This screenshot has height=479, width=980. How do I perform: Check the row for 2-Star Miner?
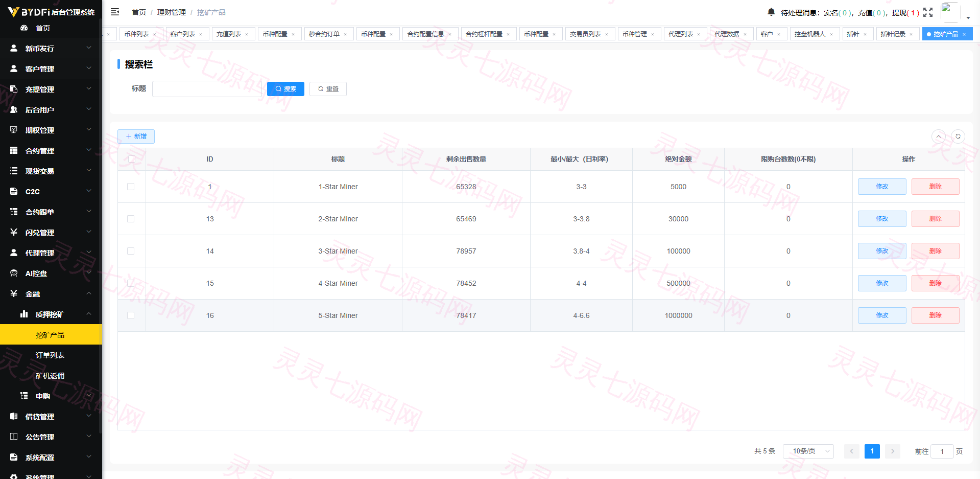coord(131,219)
